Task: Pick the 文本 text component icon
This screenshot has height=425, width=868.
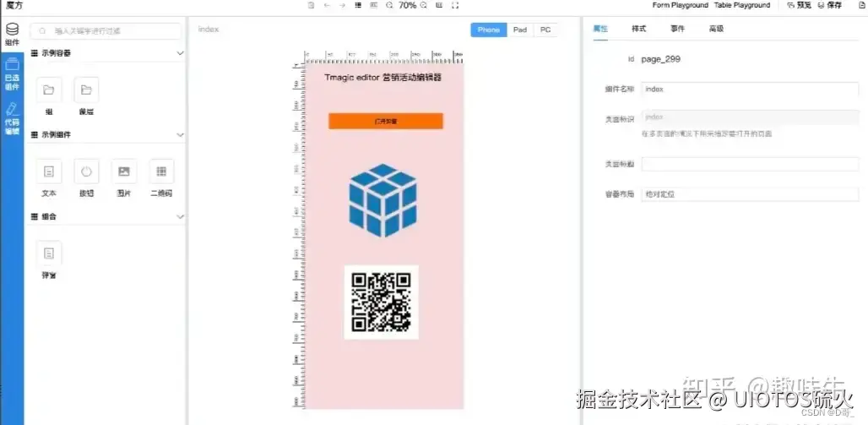Action: (x=49, y=172)
